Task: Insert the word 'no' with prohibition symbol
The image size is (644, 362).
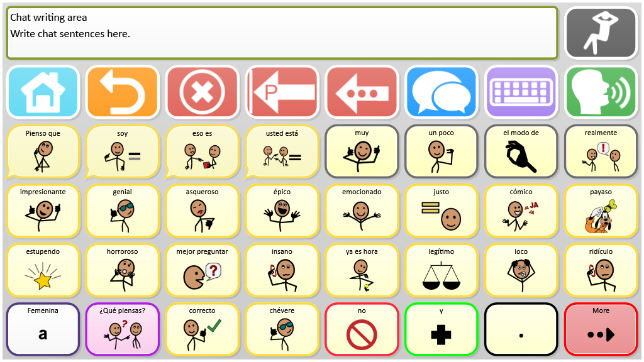Action: [362, 329]
